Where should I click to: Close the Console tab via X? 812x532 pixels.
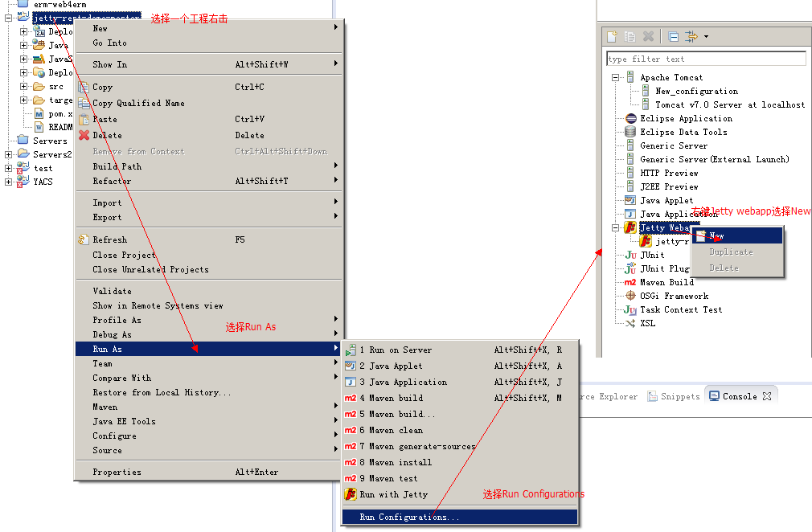[x=767, y=396]
